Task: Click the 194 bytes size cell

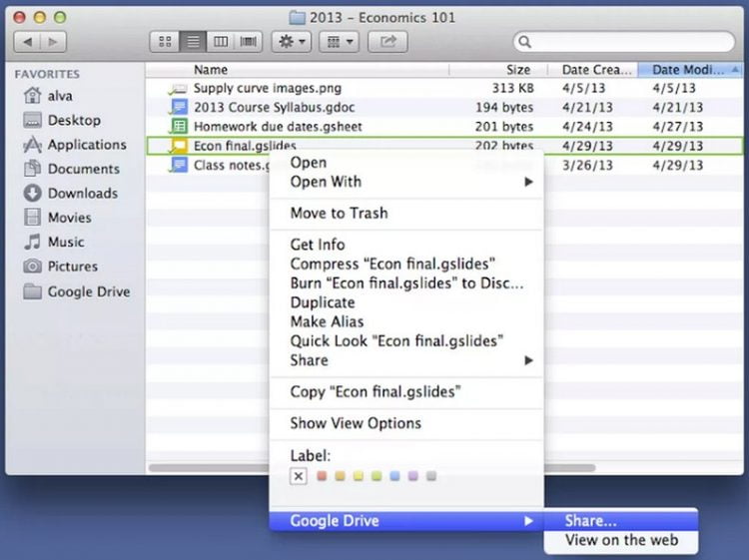Action: (504, 108)
